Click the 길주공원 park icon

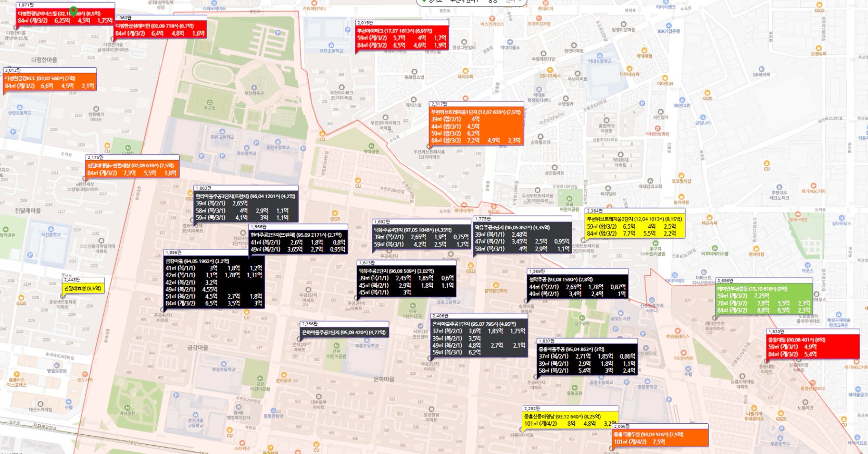(x=582, y=317)
